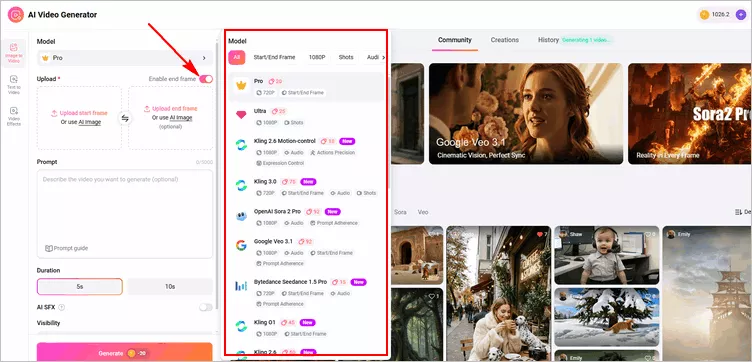Like the cafe woman with dalmatian video
This screenshot has width=752, height=362.
pyautogui.click(x=540, y=234)
